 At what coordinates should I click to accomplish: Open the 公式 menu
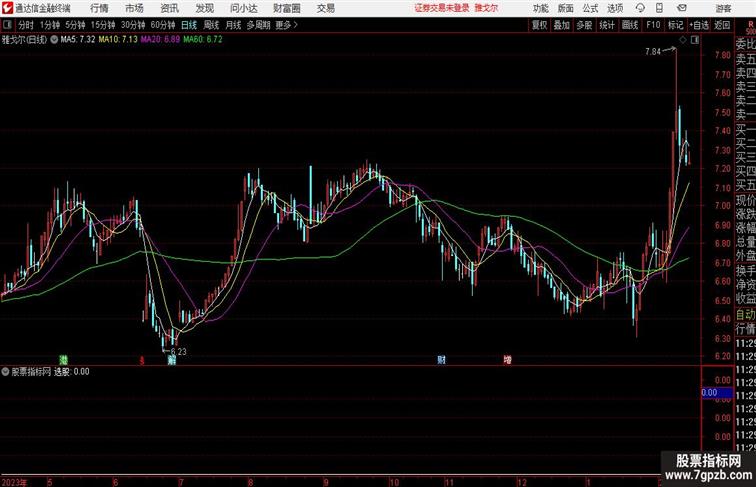pos(590,8)
